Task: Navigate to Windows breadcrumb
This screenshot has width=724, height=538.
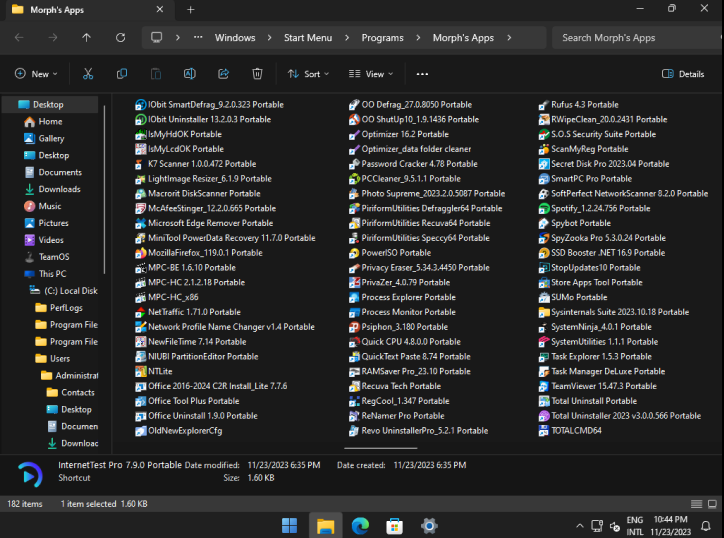Action: click(235, 38)
